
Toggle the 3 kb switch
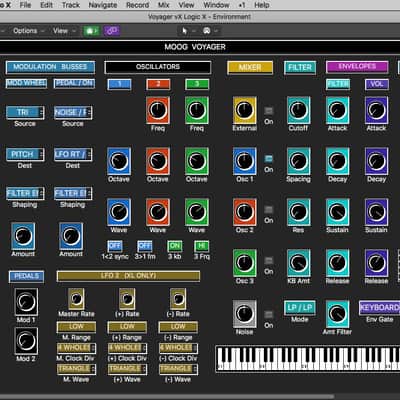pyautogui.click(x=175, y=246)
